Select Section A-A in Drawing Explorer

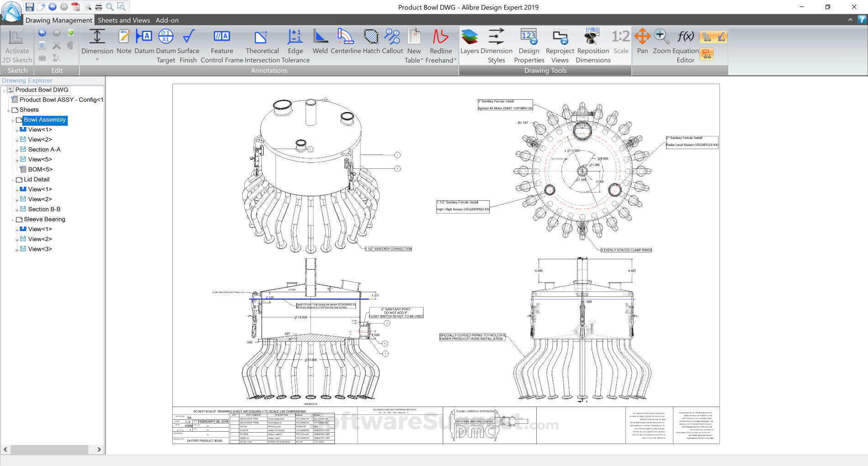tap(44, 149)
